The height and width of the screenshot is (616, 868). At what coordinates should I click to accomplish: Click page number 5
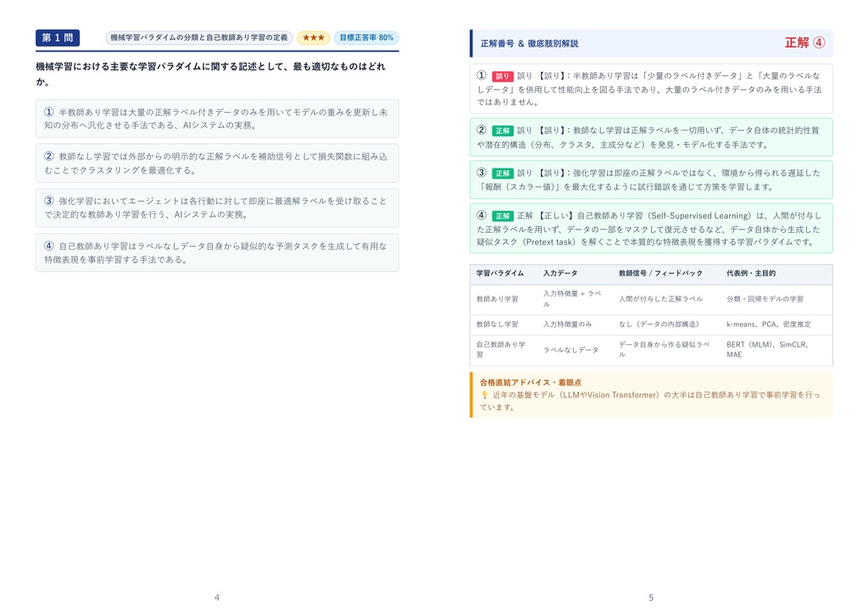coord(651,597)
